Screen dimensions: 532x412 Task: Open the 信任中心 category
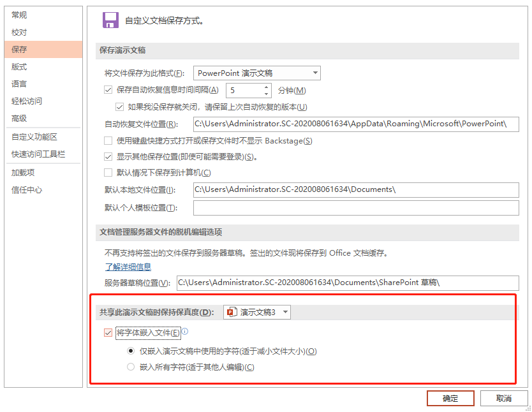point(43,190)
